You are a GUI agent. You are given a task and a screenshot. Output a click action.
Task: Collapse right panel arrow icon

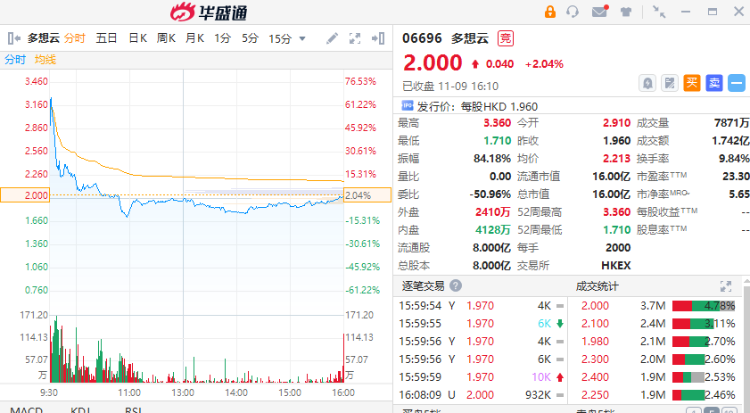378,38
